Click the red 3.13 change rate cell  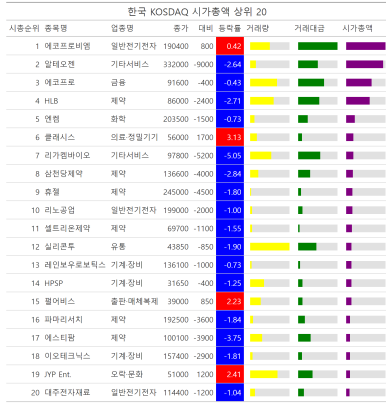pos(230,137)
